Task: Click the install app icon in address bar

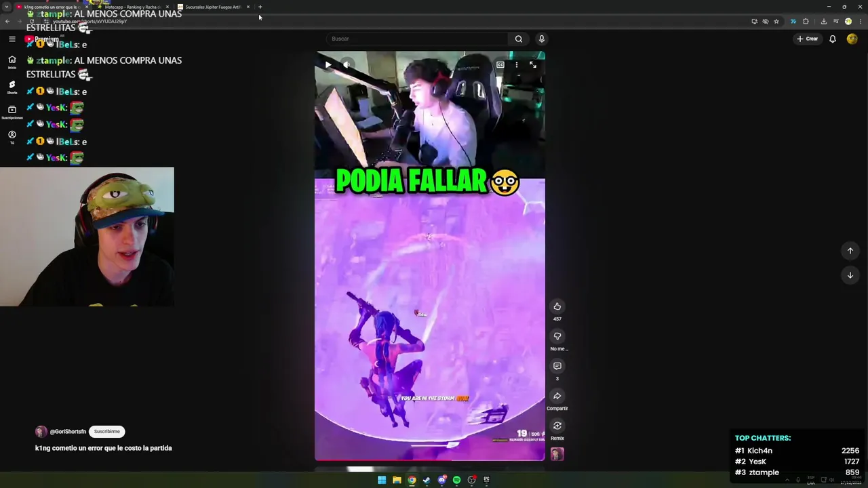Action: click(x=754, y=22)
